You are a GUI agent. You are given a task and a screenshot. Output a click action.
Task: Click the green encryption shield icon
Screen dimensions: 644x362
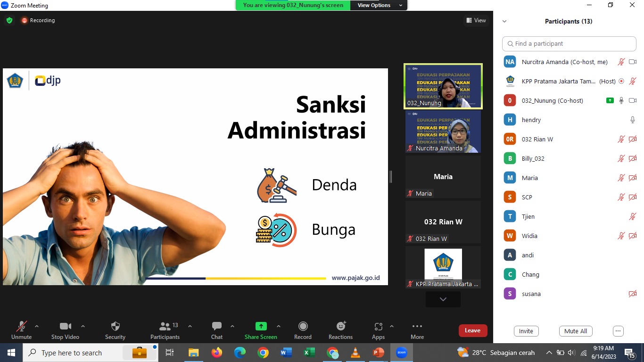click(9, 20)
